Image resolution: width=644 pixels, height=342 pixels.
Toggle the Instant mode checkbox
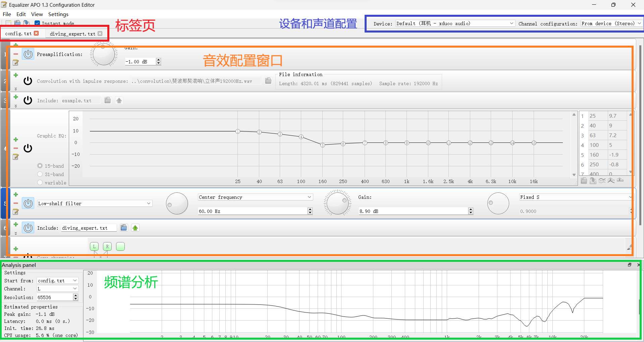(x=37, y=23)
